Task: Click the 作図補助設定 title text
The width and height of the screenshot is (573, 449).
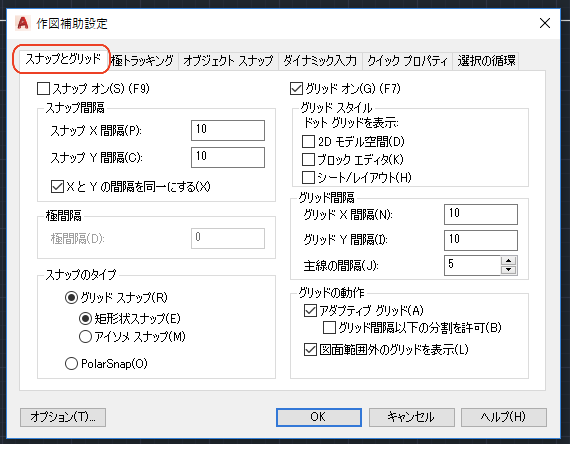Action: [72, 24]
